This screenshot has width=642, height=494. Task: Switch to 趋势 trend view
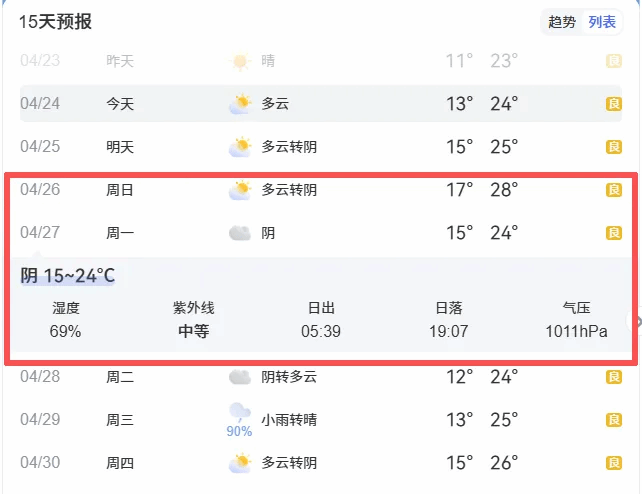(562, 22)
